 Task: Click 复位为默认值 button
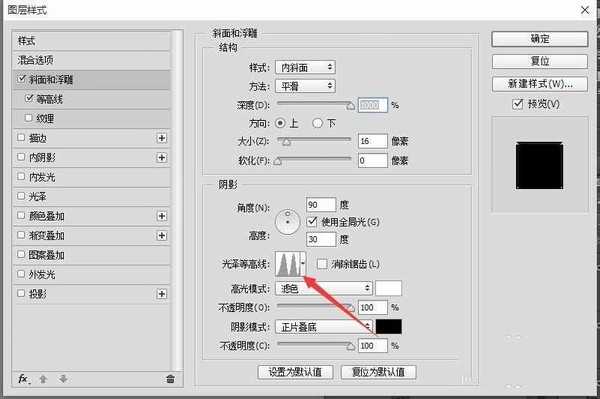point(378,372)
